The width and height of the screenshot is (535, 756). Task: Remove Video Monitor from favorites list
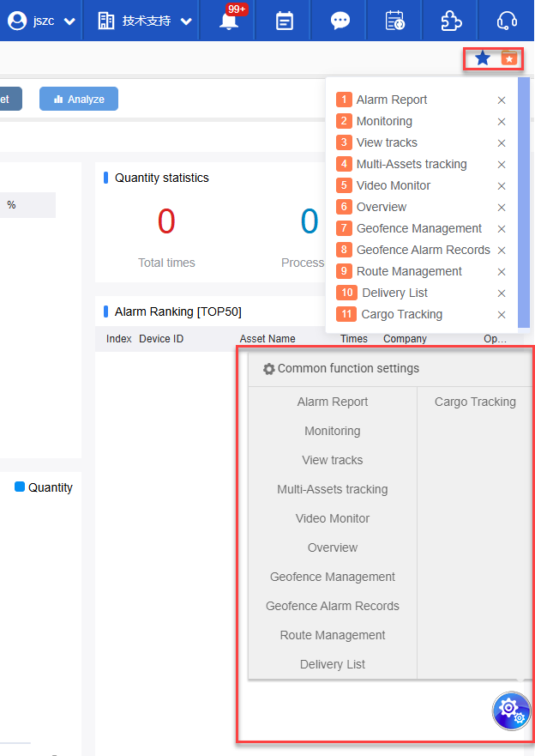coord(502,186)
